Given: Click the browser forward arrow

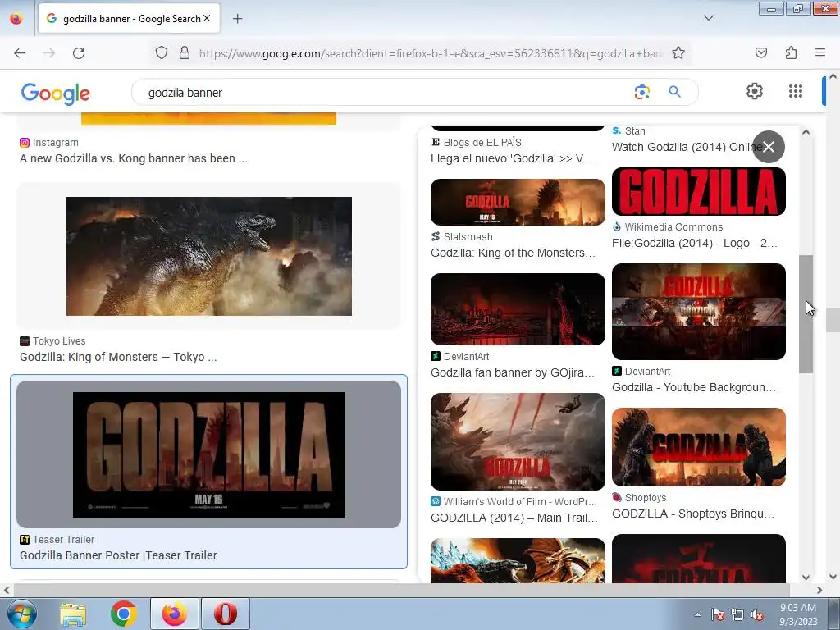Looking at the screenshot, I should 49,53.
